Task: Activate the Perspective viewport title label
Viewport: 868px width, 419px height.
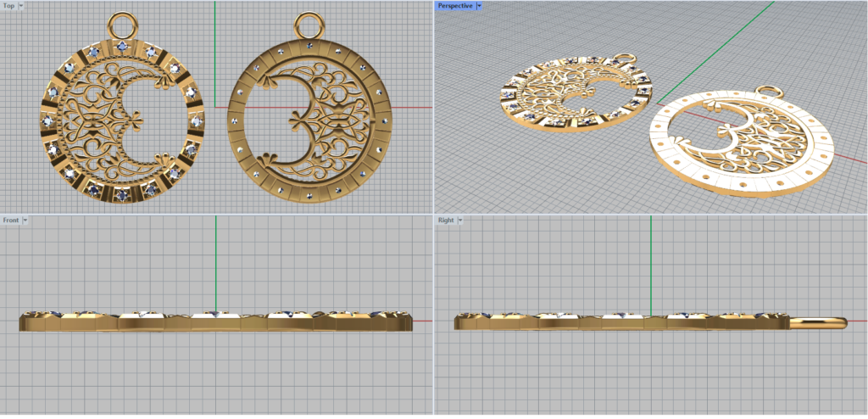Action: click(455, 6)
